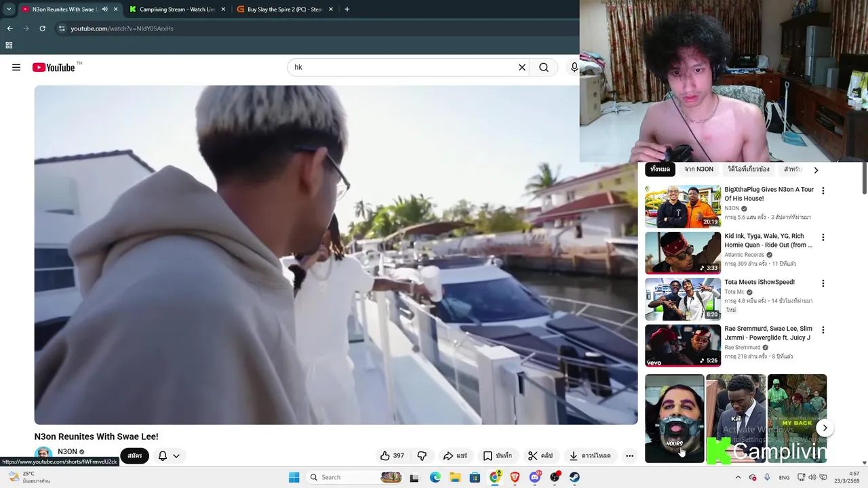Screen dimensions: 868x488
Task: Open Rae Sremmurd Powerglide video title
Action: click(x=768, y=333)
